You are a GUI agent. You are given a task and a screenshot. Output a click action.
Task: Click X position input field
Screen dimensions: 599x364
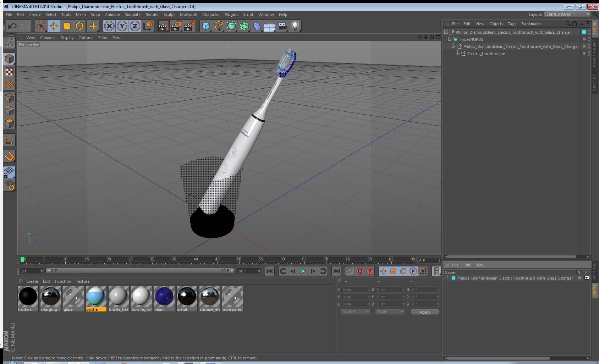[356, 290]
